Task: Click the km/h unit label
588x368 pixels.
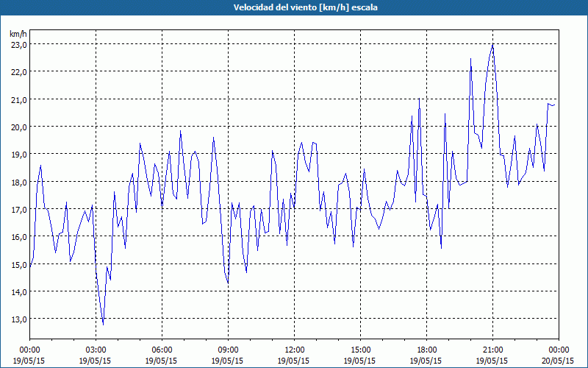Action: [x=18, y=34]
